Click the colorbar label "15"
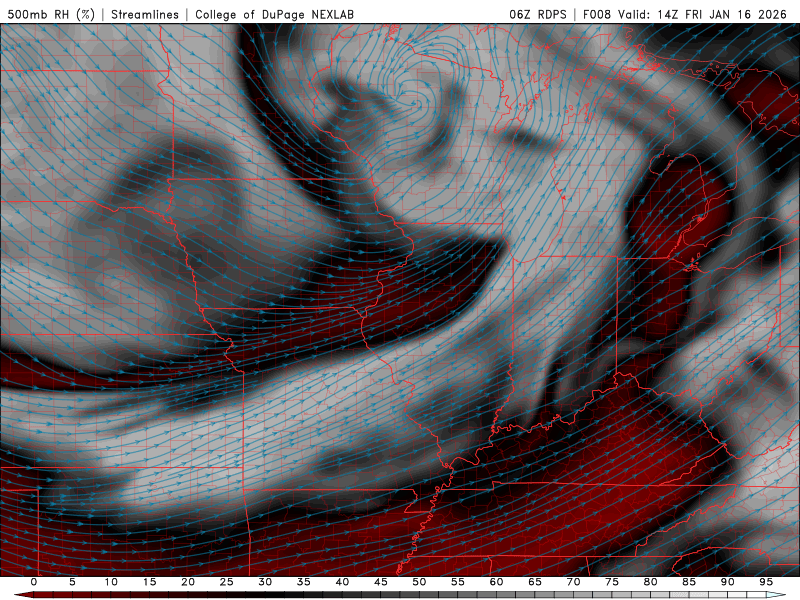The image size is (800, 600). [x=149, y=582]
